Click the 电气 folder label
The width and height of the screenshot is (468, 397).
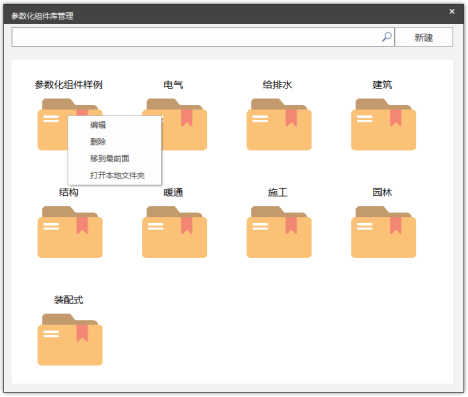point(173,85)
